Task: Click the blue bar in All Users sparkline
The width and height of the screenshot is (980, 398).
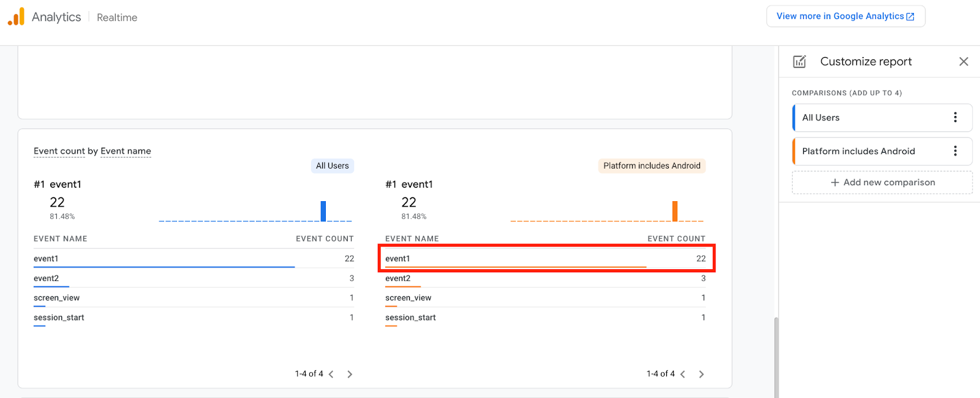Action: tap(323, 211)
